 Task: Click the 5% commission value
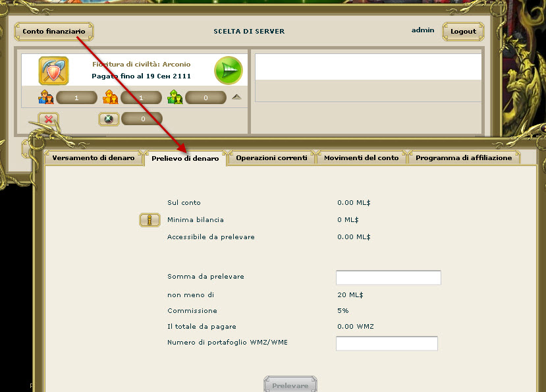tap(343, 310)
